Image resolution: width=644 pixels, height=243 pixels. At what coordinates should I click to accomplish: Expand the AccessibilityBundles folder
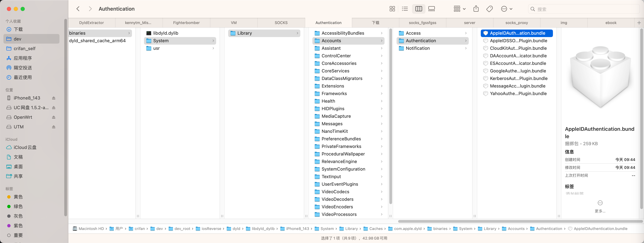[x=382, y=33]
